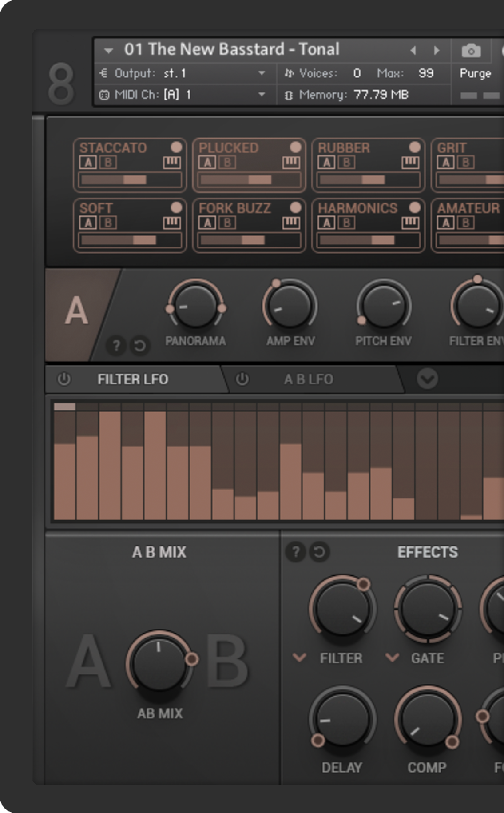The width and height of the screenshot is (504, 813).
Task: Enable the PLUCKED articulation dot
Action: [295, 147]
